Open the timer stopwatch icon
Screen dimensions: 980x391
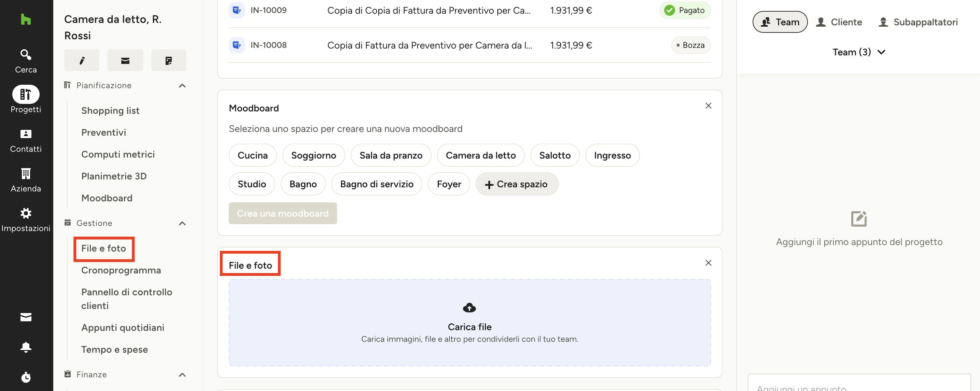26,377
